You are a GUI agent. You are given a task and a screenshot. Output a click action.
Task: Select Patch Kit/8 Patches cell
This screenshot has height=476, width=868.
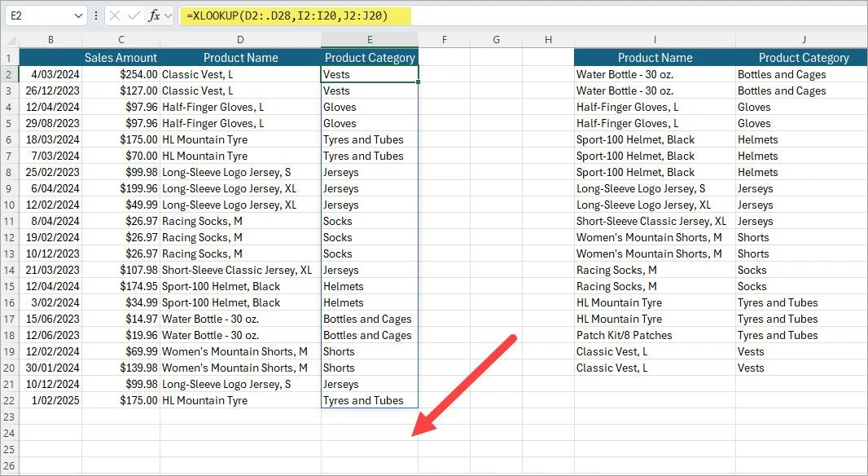pos(655,335)
